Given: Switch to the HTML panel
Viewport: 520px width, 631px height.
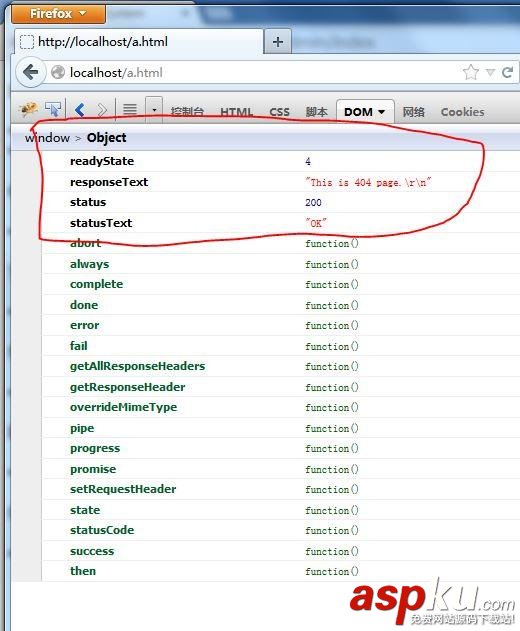Looking at the screenshot, I should (x=237, y=112).
